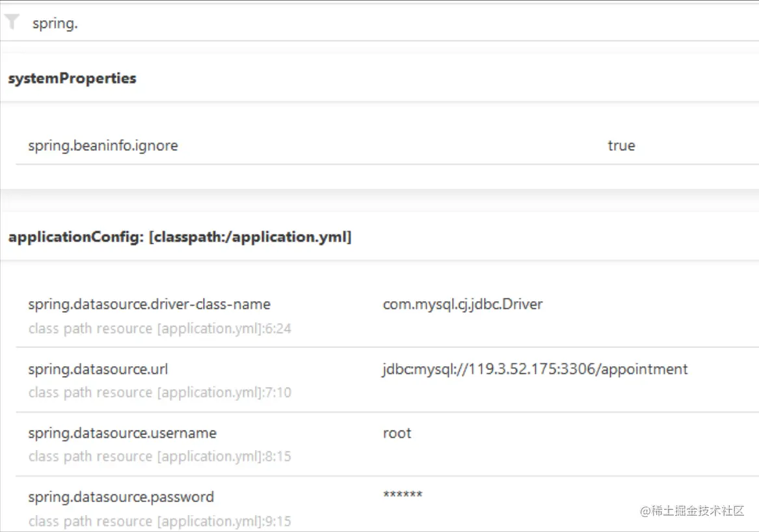Click the application.yml 6:24 source reference
This screenshot has width=759, height=532.
point(159,328)
